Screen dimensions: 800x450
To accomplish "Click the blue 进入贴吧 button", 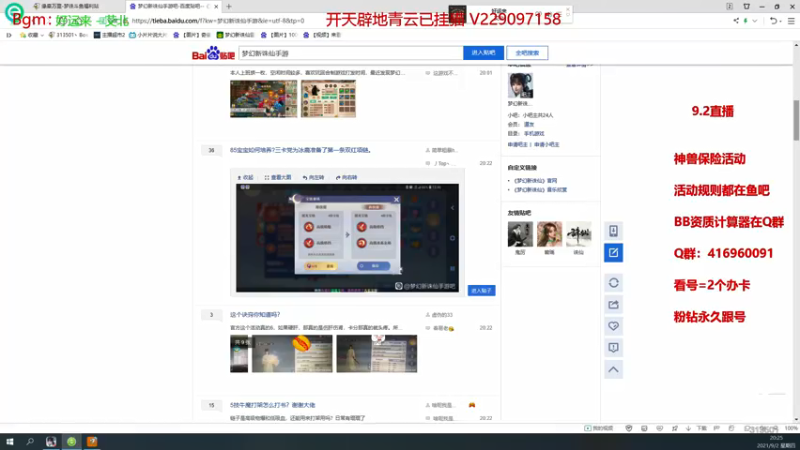I will pos(483,53).
